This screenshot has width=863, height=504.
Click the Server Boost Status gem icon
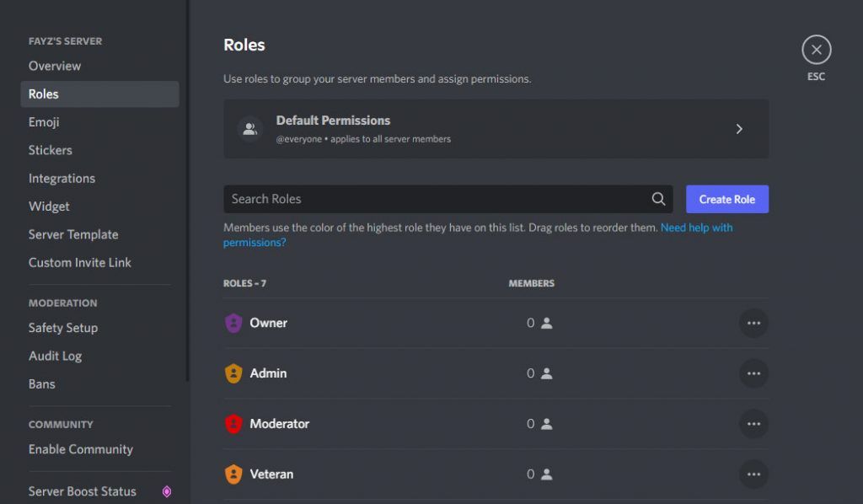coord(167,491)
